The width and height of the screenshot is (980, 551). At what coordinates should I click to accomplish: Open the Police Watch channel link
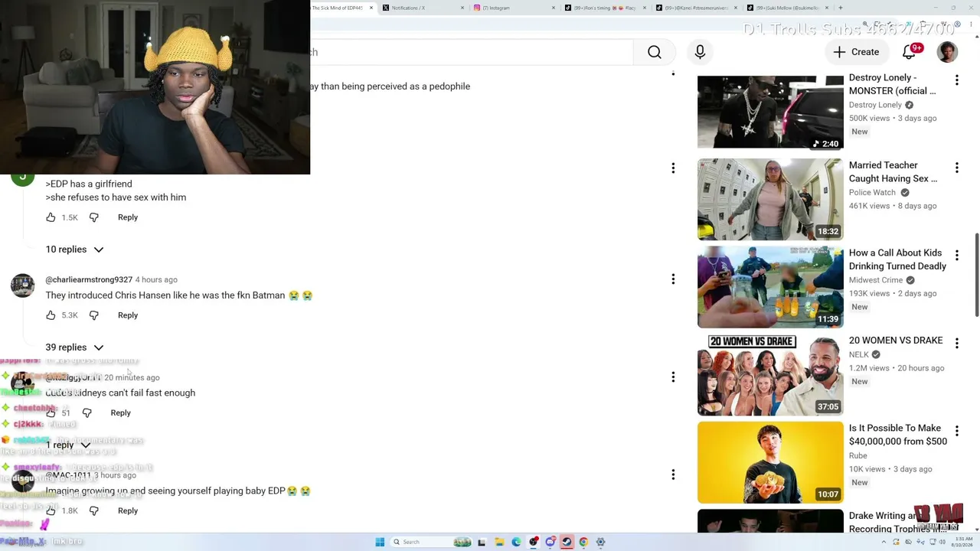(x=872, y=193)
